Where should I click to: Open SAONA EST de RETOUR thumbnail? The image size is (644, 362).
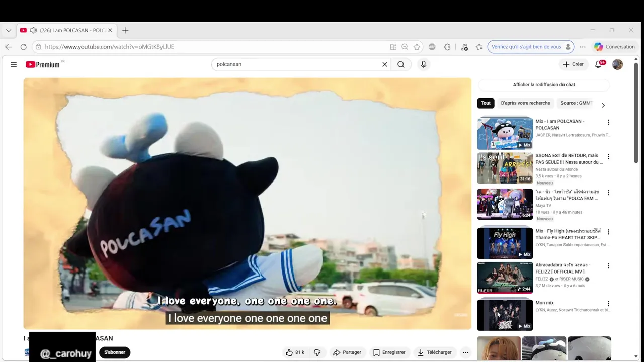pos(505,168)
